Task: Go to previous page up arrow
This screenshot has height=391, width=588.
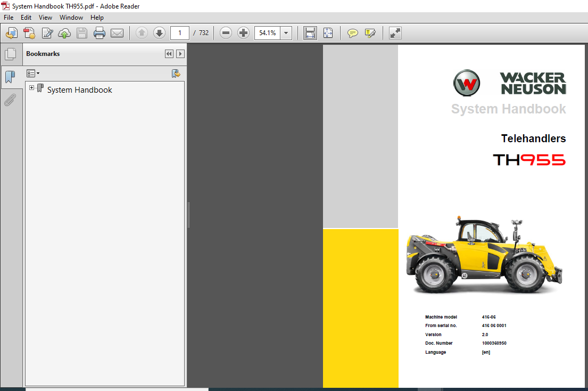Action: coord(142,33)
